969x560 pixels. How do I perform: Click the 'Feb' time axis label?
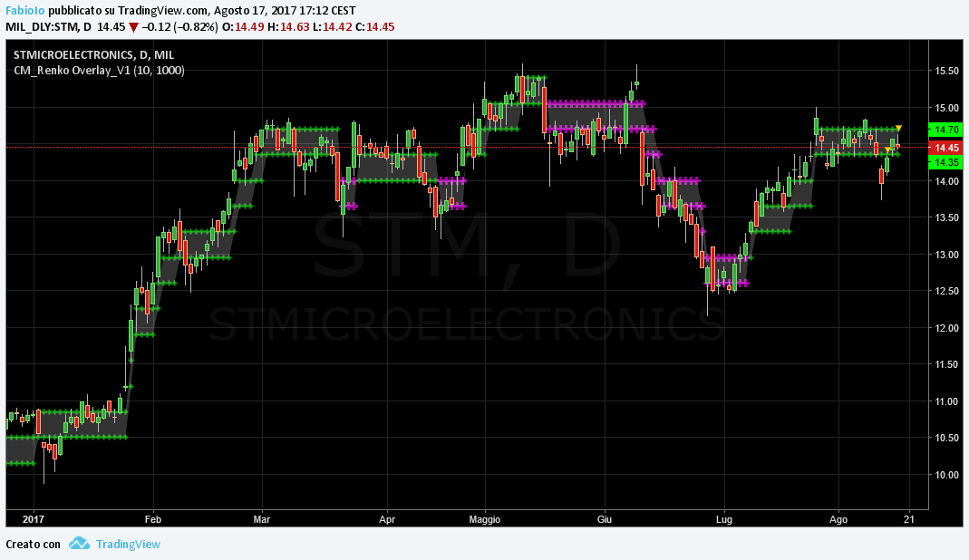[x=153, y=519]
